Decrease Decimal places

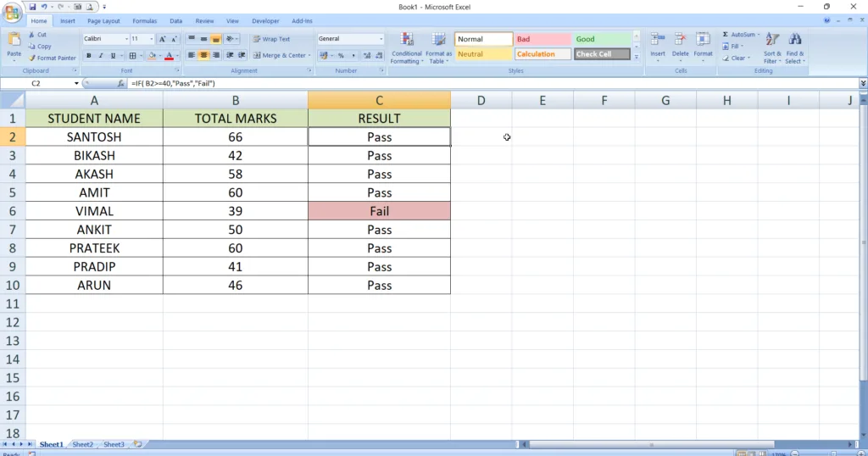click(x=379, y=55)
